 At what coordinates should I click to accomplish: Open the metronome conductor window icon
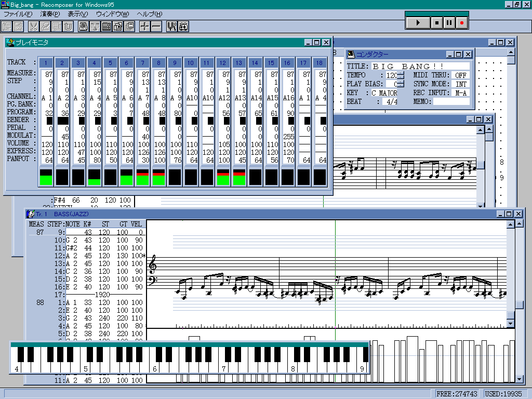pyautogui.click(x=83, y=26)
